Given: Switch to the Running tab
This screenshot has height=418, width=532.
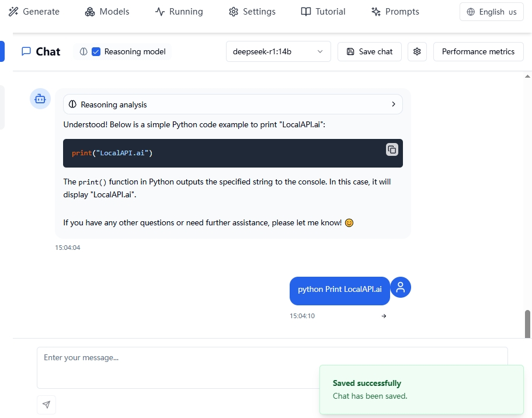Looking at the screenshot, I should [x=179, y=12].
